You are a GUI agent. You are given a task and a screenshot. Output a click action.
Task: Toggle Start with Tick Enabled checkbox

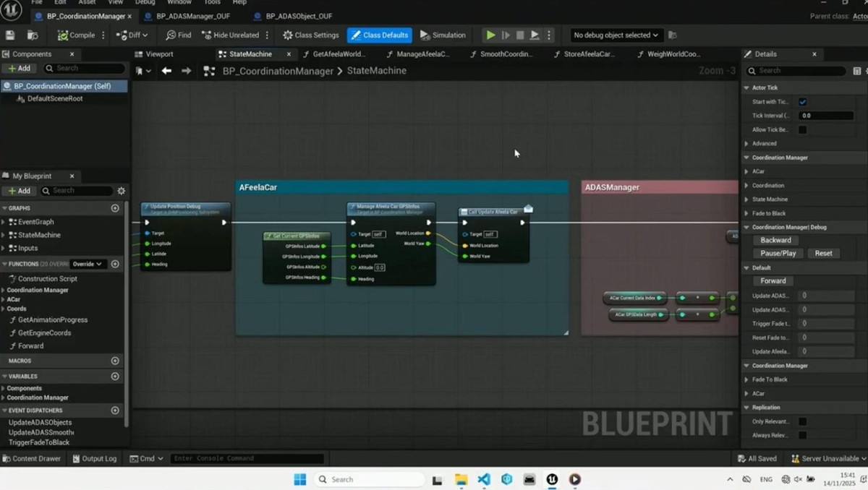pos(802,102)
